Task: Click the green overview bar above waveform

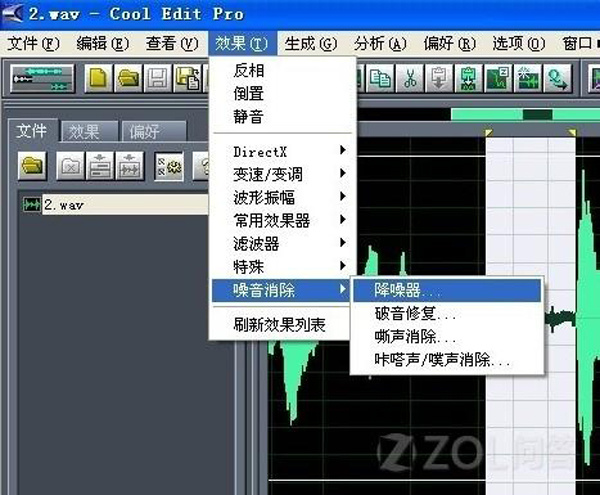Action: click(520, 115)
